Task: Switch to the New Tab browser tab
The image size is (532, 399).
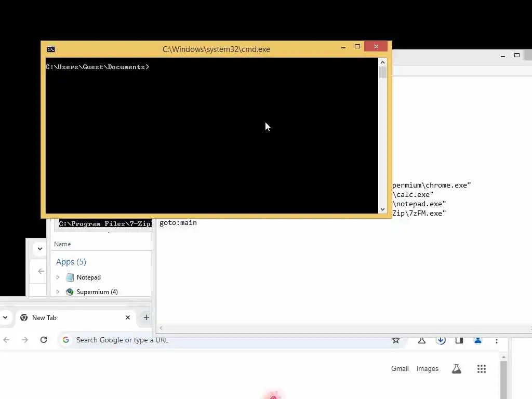Action: (x=75, y=318)
